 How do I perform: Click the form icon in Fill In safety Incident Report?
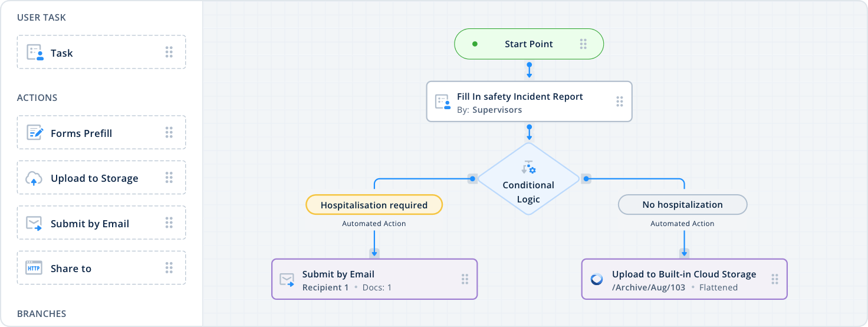tap(442, 102)
